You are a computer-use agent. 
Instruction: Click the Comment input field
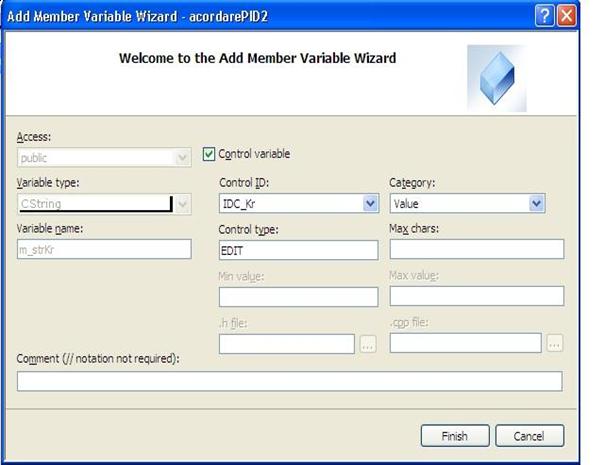click(x=290, y=381)
